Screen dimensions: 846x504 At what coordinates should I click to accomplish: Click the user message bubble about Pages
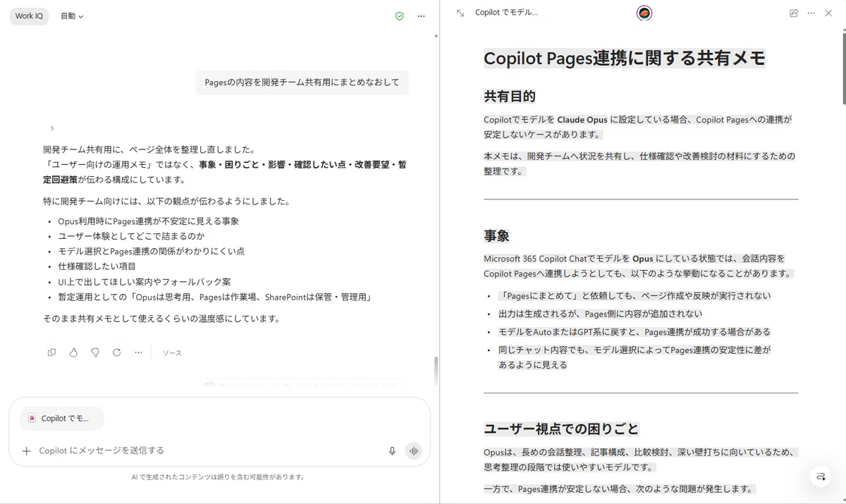302,82
